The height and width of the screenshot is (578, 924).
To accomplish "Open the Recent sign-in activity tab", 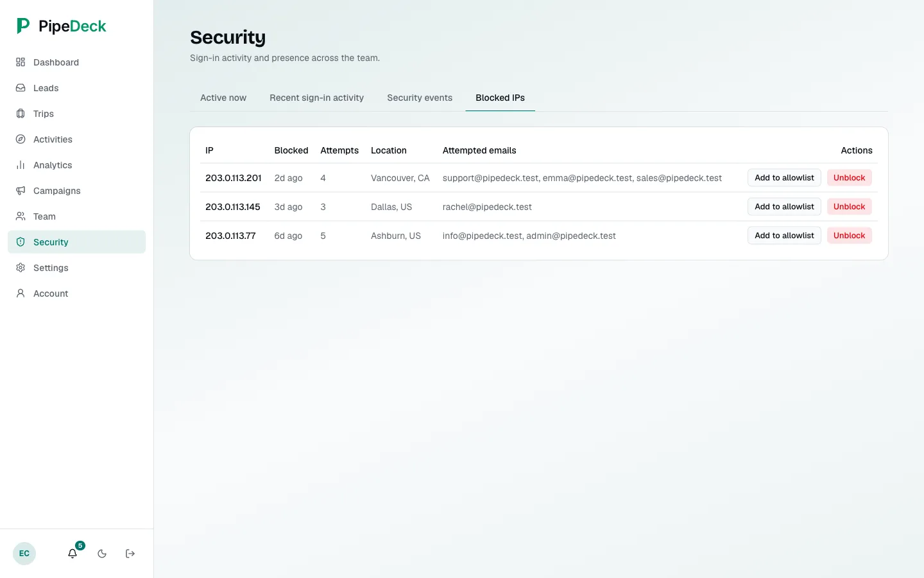I will (x=316, y=98).
